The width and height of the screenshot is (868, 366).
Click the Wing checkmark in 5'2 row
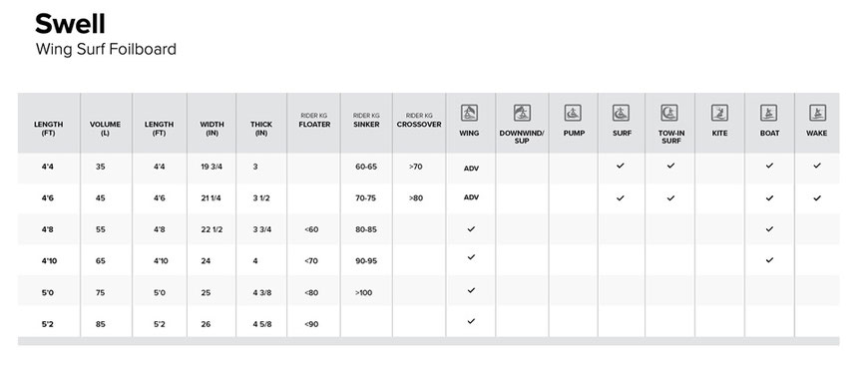(471, 321)
